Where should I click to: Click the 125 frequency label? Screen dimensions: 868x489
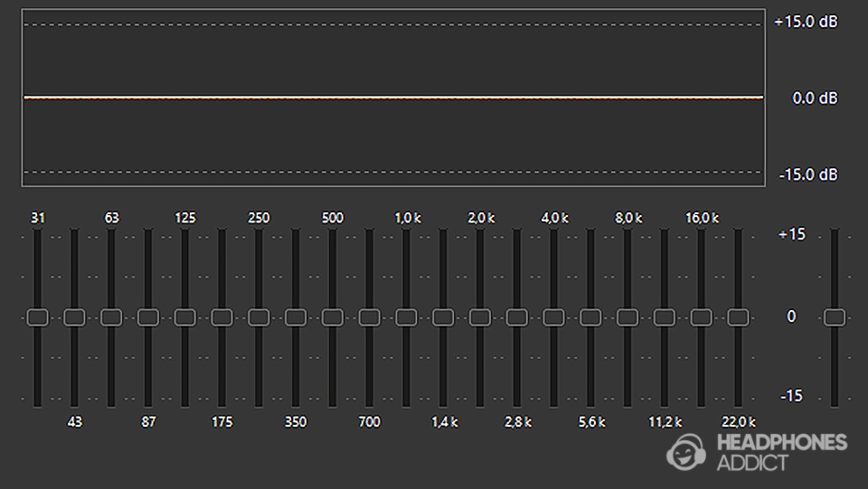coord(185,218)
